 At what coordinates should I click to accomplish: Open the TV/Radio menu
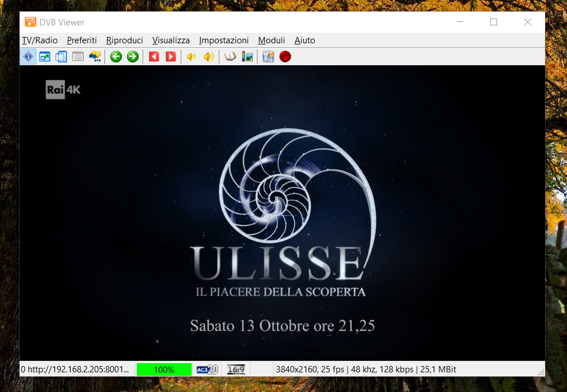(x=40, y=40)
